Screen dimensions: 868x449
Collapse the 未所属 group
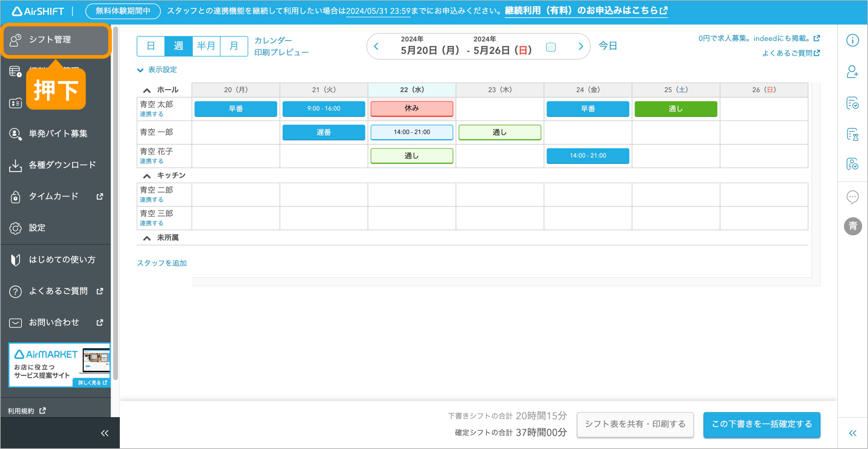(x=146, y=238)
